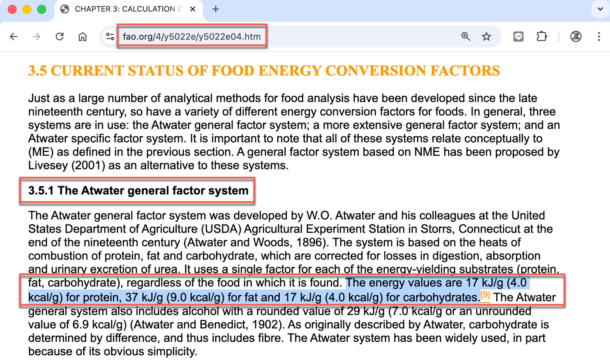
Task: Click the 3.5 CURRENT STATUS heading
Action: point(264,71)
